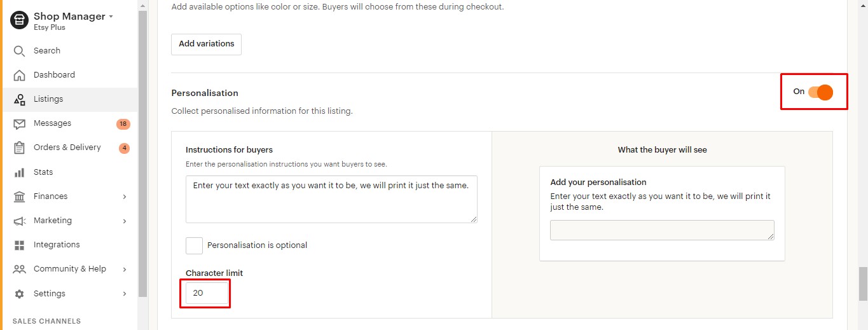Click the Settings gear icon
Image resolution: width=868 pixels, height=330 pixels.
point(20,294)
